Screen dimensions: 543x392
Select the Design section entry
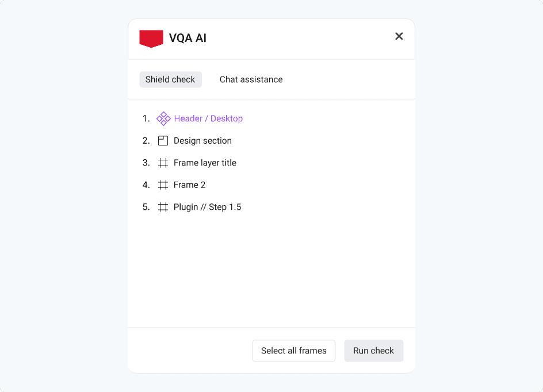(x=202, y=141)
